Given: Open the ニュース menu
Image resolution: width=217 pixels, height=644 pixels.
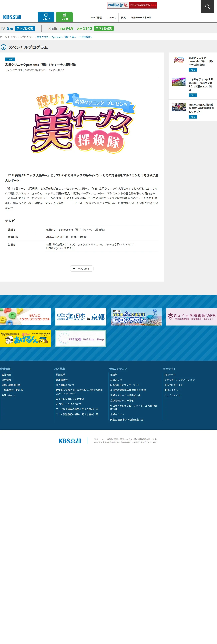Looking at the screenshot, I should [x=111, y=18].
